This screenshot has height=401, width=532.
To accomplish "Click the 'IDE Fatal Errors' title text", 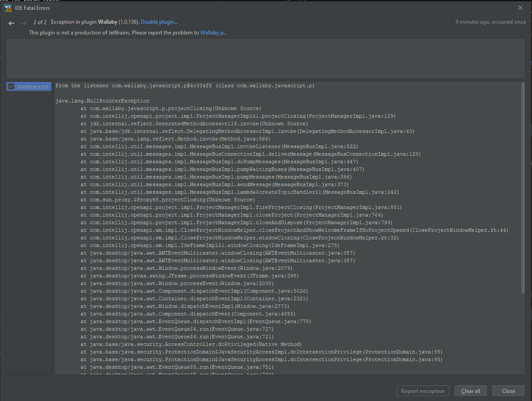I will pyautogui.click(x=32, y=8).
